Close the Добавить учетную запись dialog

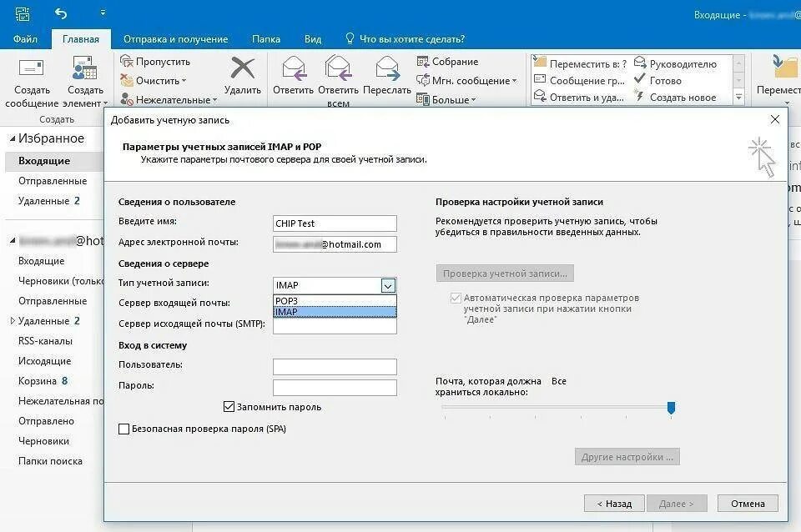tap(775, 119)
